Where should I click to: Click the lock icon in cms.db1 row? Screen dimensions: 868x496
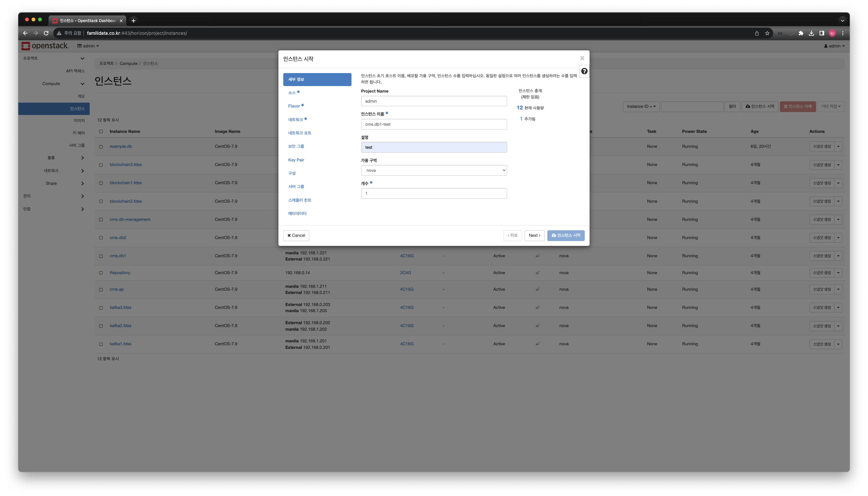pos(537,256)
